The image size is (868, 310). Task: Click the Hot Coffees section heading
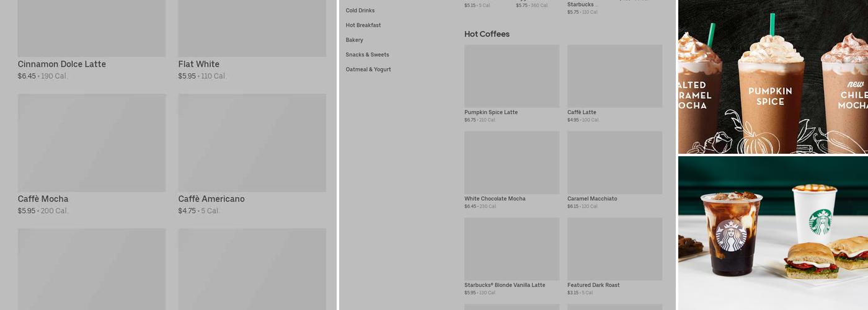pyautogui.click(x=487, y=34)
